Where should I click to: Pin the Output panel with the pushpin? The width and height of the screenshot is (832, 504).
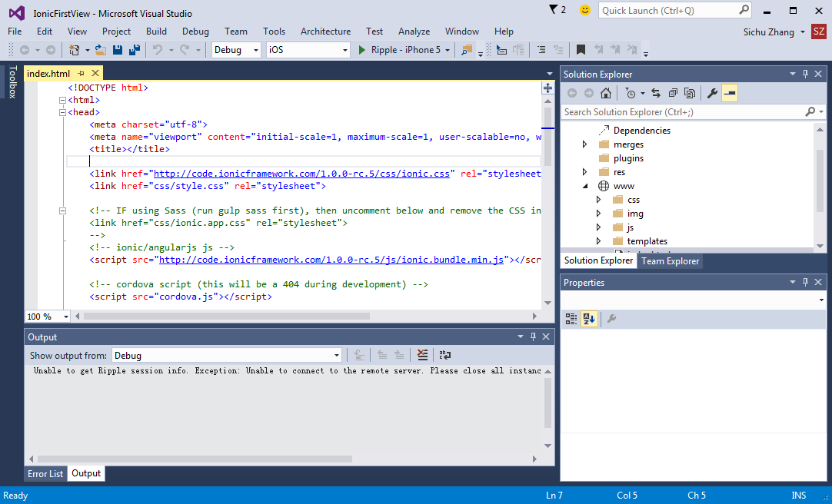(x=534, y=337)
